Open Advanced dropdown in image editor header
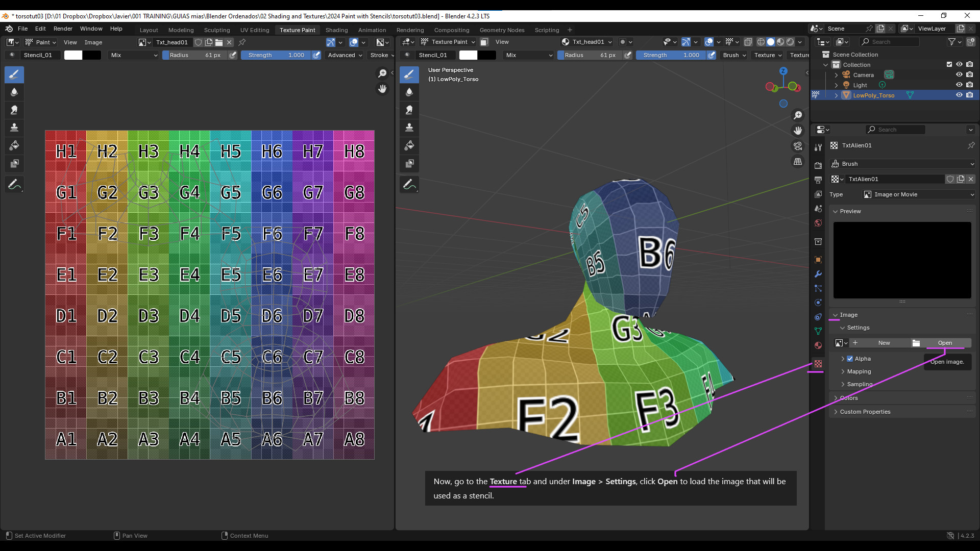 click(x=345, y=55)
